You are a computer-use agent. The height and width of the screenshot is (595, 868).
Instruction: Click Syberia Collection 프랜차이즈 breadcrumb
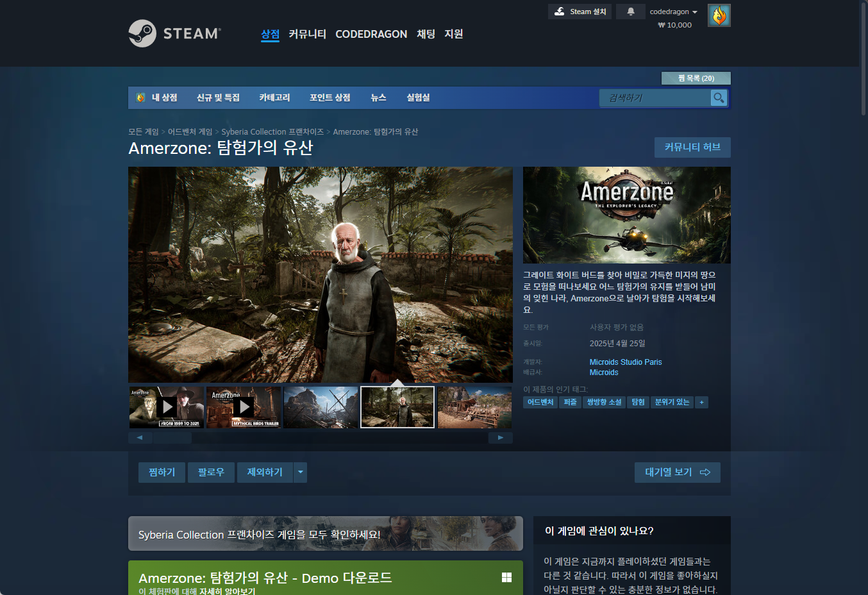click(x=272, y=131)
